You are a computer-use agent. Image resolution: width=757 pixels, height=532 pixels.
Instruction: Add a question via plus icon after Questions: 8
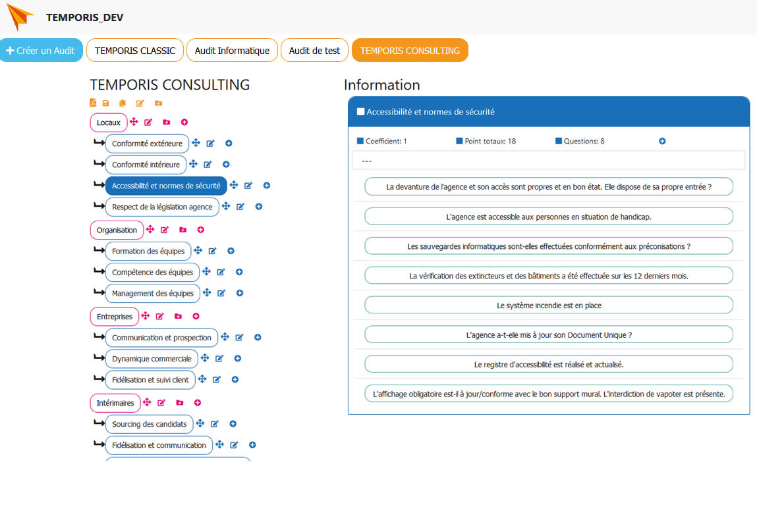662,142
